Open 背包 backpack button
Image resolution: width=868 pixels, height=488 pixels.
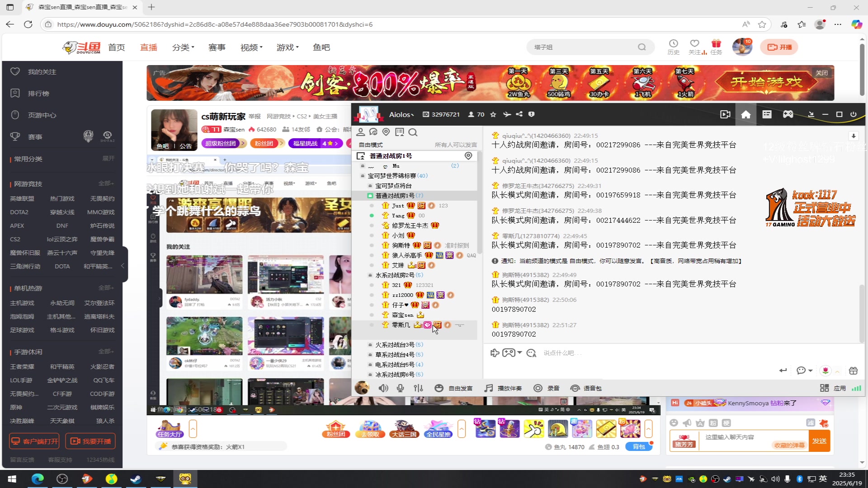click(x=639, y=447)
